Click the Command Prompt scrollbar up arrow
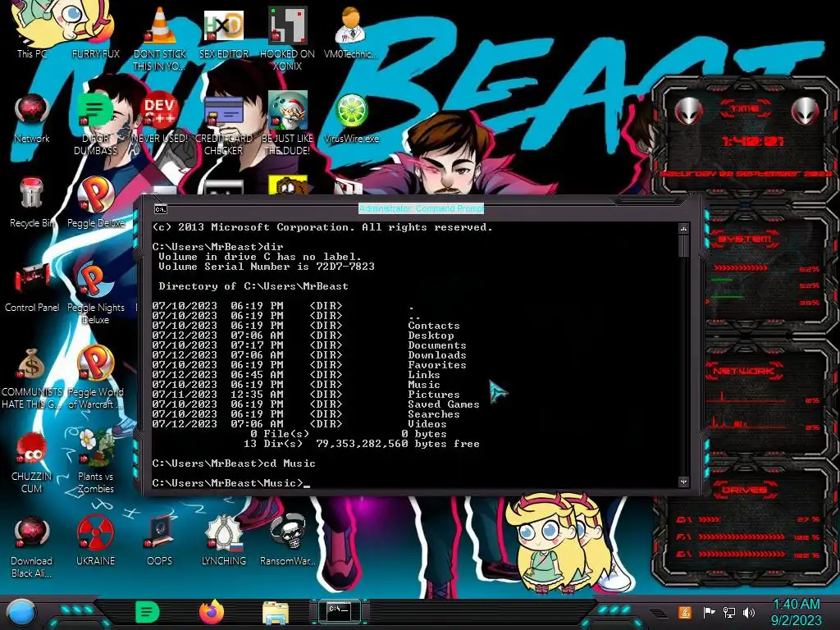 [x=683, y=229]
